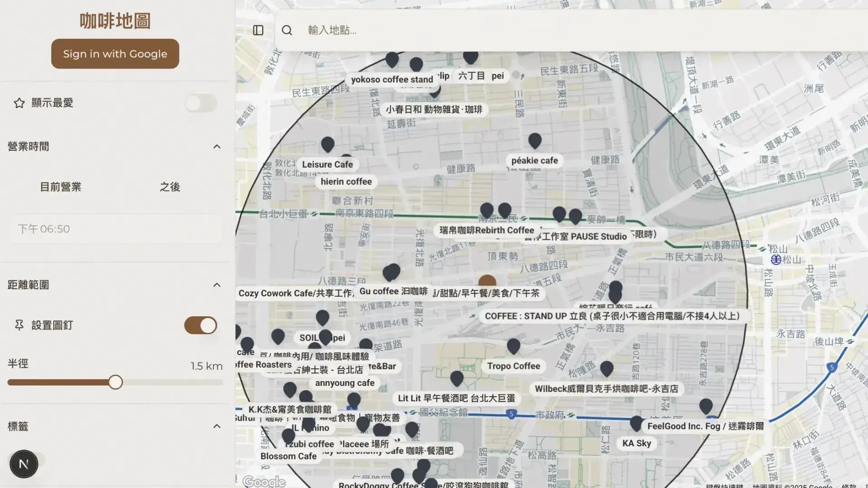Click the map pin above Tropo Coffee

click(x=513, y=346)
